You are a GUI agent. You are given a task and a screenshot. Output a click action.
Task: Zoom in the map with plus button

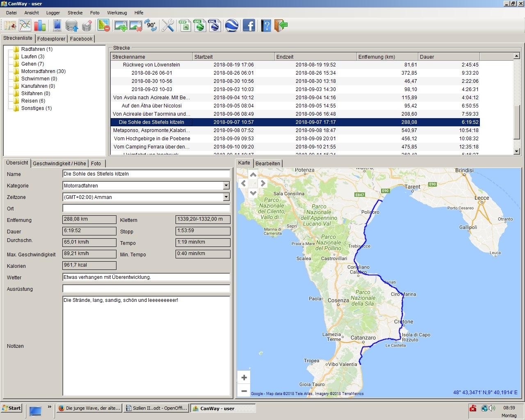pyautogui.click(x=244, y=378)
